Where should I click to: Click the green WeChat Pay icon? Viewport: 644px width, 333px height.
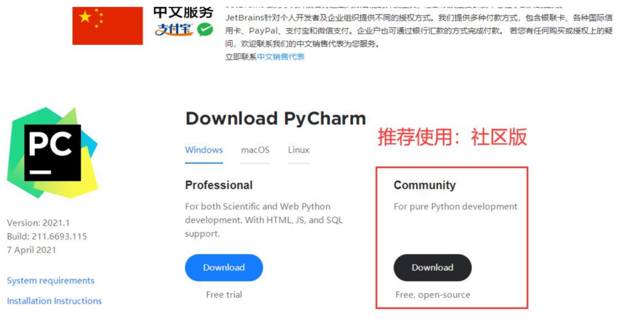[x=205, y=29]
